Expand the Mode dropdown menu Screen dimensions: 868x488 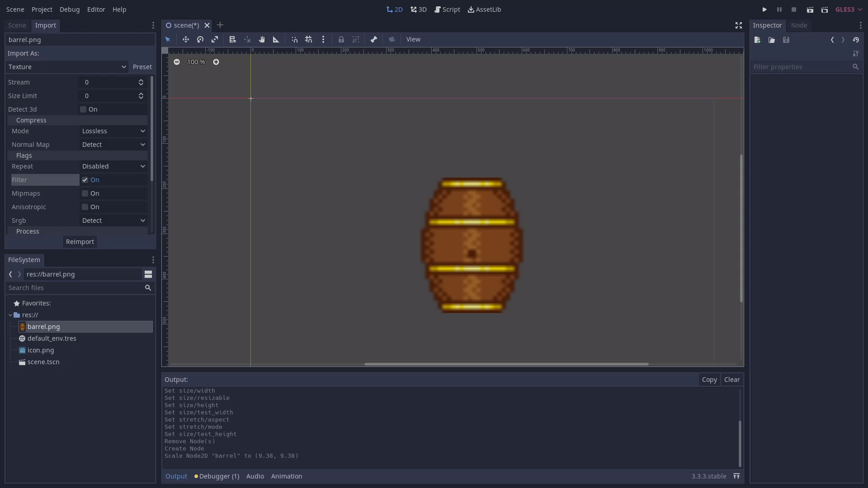point(113,131)
